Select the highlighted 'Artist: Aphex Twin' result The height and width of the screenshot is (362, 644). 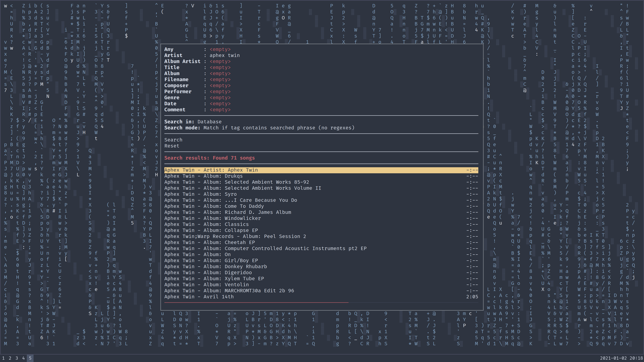(x=211, y=170)
